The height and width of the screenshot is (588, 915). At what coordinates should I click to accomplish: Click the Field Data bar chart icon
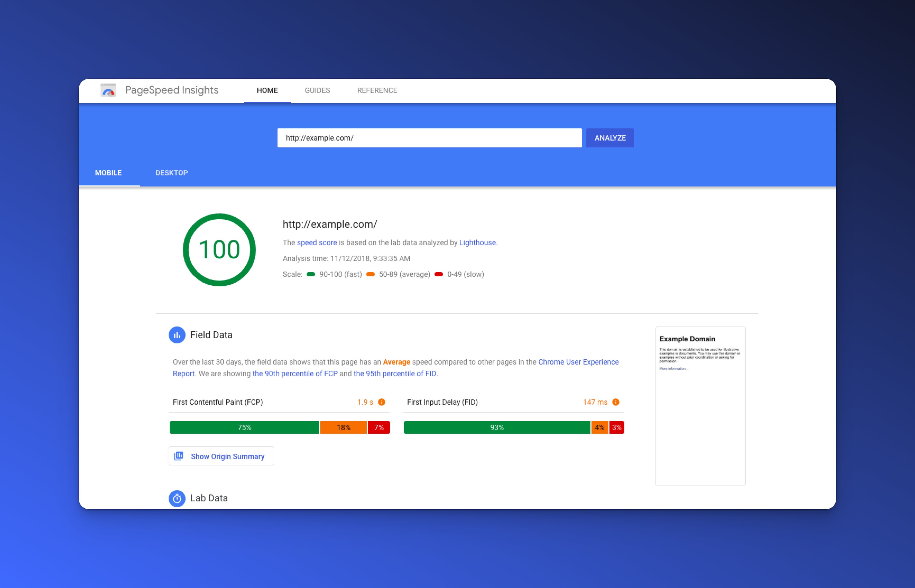coord(177,335)
